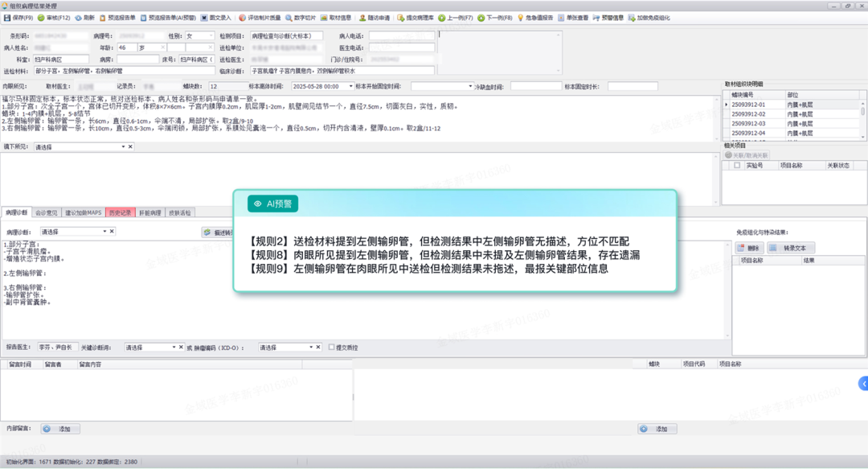
Task: Click the 报告医生 field
Action: tap(57, 347)
